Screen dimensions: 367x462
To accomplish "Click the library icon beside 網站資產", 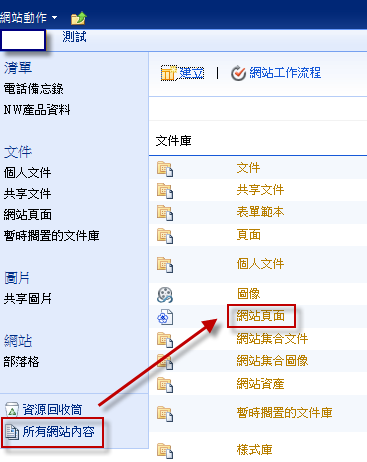I will coord(165,385).
